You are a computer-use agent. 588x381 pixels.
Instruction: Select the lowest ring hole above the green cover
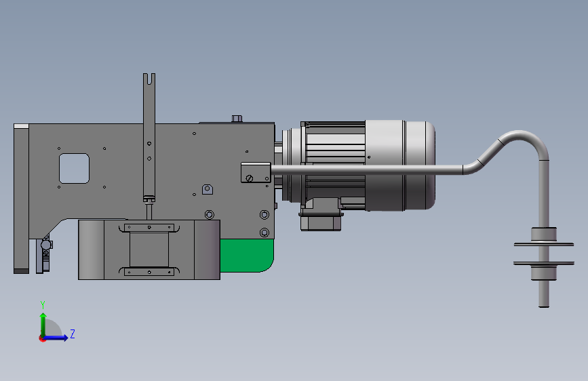click(x=264, y=233)
